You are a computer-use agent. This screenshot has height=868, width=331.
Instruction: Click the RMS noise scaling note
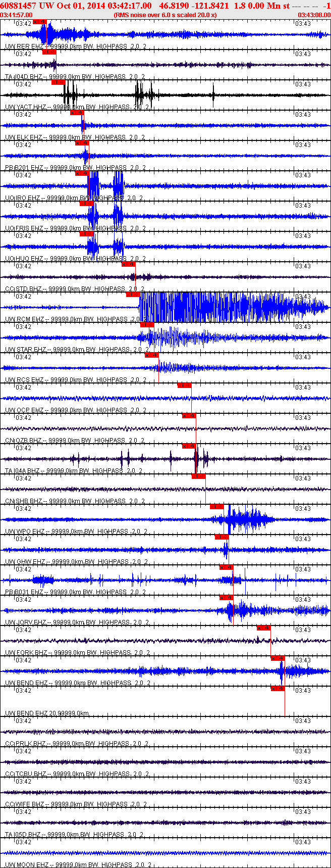[165, 15]
